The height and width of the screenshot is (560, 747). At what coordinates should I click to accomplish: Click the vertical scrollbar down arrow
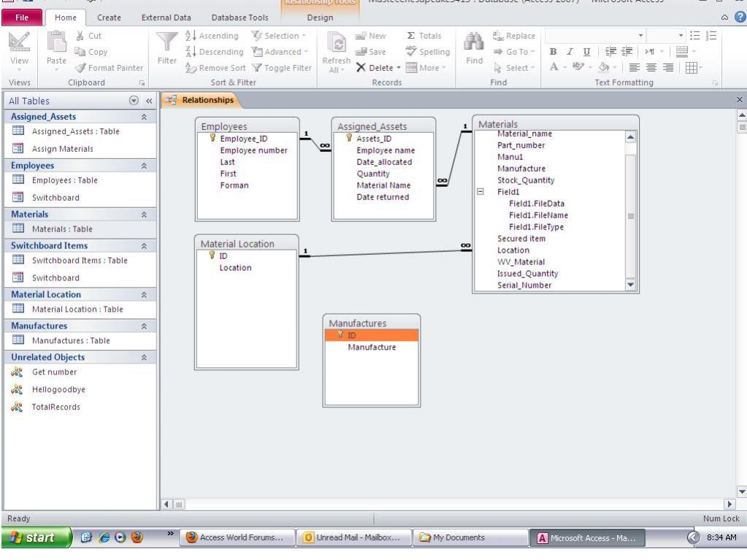click(741, 492)
